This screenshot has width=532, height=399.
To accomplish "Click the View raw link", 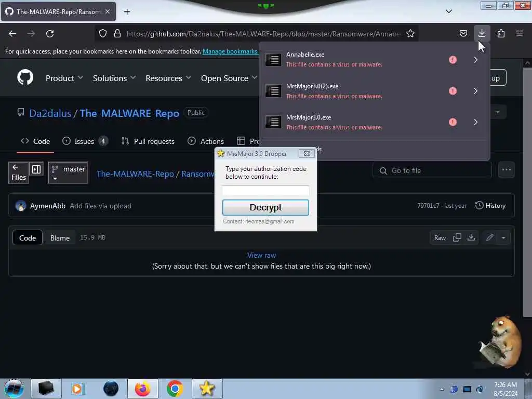I will pyautogui.click(x=262, y=255).
